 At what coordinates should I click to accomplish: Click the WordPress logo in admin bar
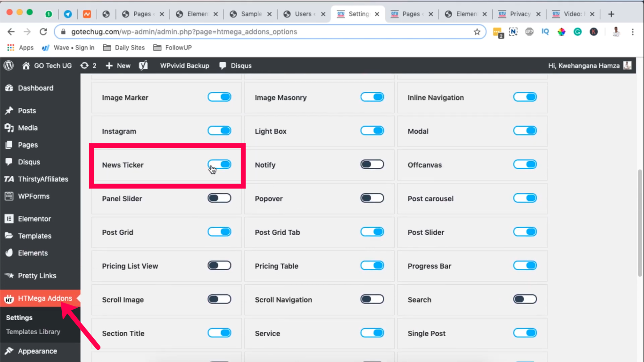pyautogui.click(x=8, y=66)
